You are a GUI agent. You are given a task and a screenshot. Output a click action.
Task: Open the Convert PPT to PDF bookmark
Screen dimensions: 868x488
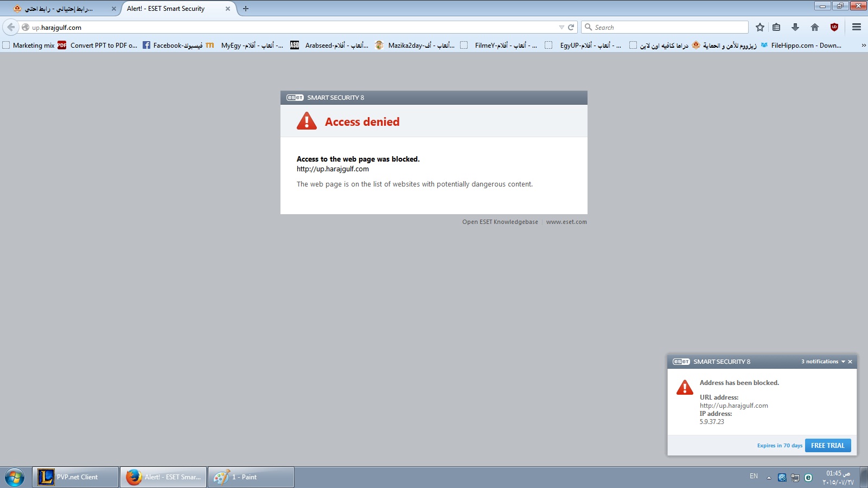[98, 46]
